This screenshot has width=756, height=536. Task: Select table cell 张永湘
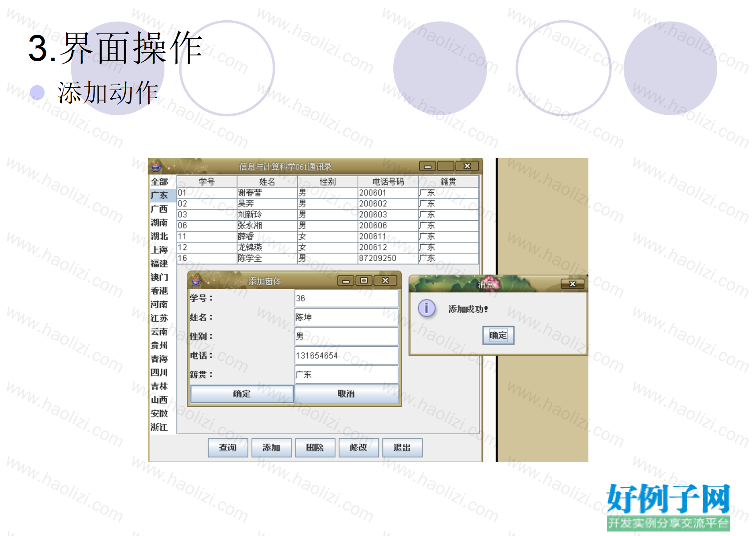click(x=267, y=225)
